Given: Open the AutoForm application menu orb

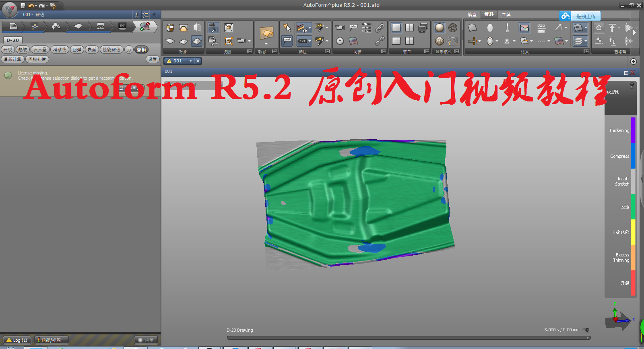Looking at the screenshot, I should tap(9, 9).
